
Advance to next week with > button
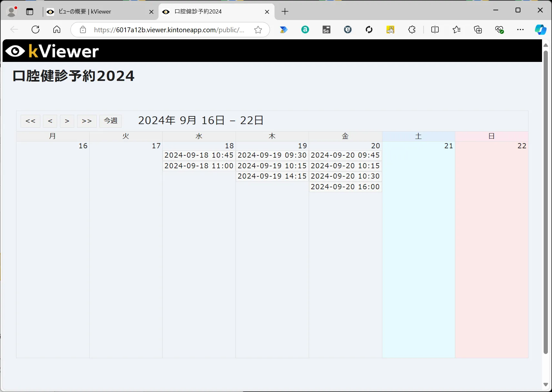tap(67, 121)
